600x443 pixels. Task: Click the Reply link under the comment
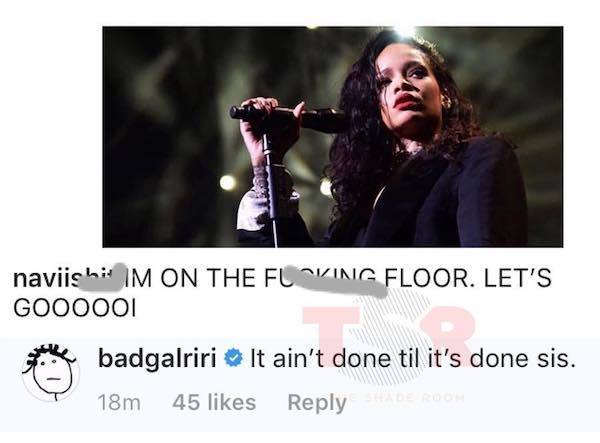coord(317,402)
